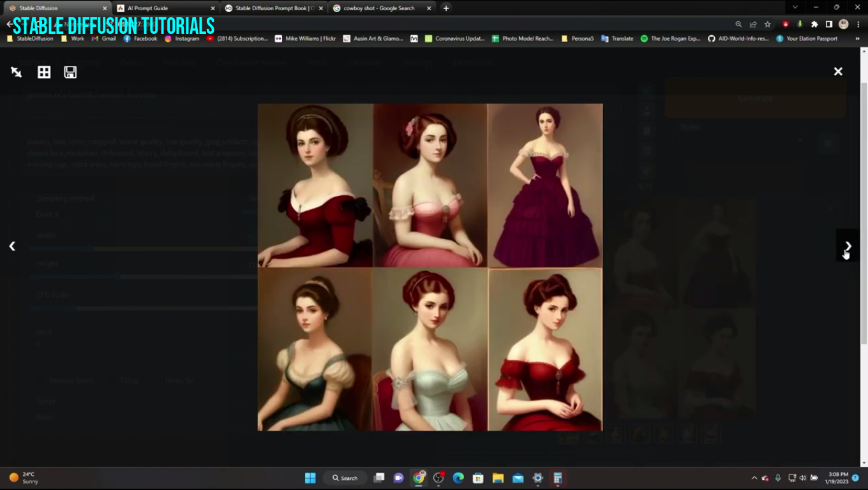Open Microsoft Store from the taskbar
This screenshot has width=868, height=490.
(x=478, y=478)
